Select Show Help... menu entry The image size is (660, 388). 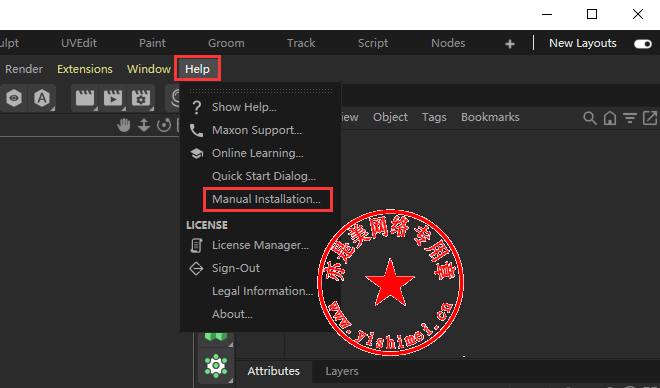tap(244, 107)
